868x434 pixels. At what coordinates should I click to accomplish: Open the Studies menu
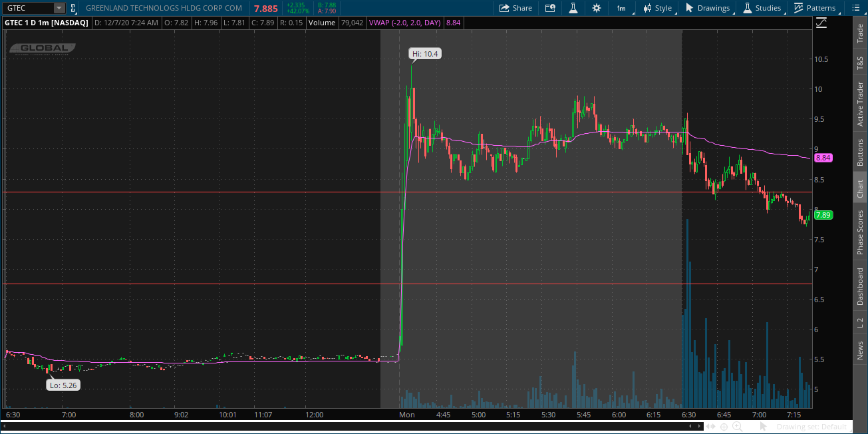point(762,8)
